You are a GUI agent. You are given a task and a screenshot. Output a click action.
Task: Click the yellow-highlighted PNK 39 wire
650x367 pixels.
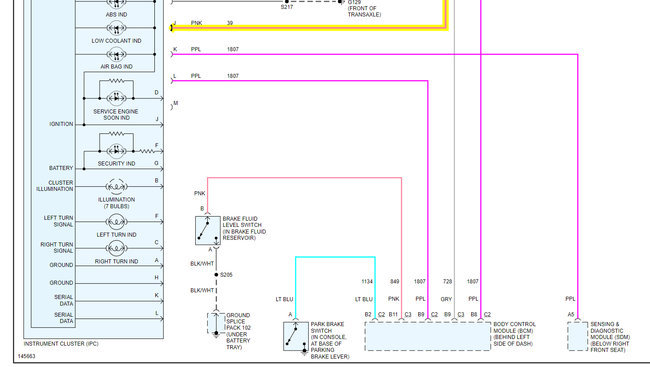coord(309,28)
